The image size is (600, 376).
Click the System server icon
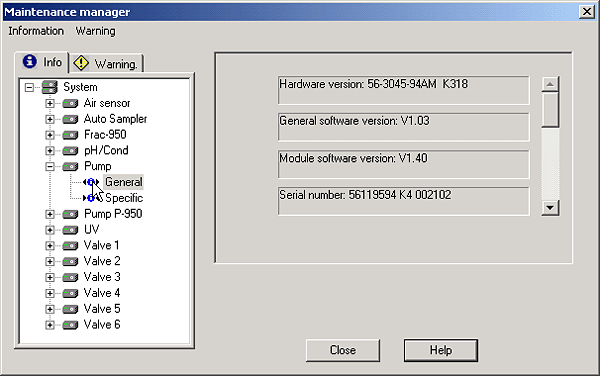click(50, 87)
